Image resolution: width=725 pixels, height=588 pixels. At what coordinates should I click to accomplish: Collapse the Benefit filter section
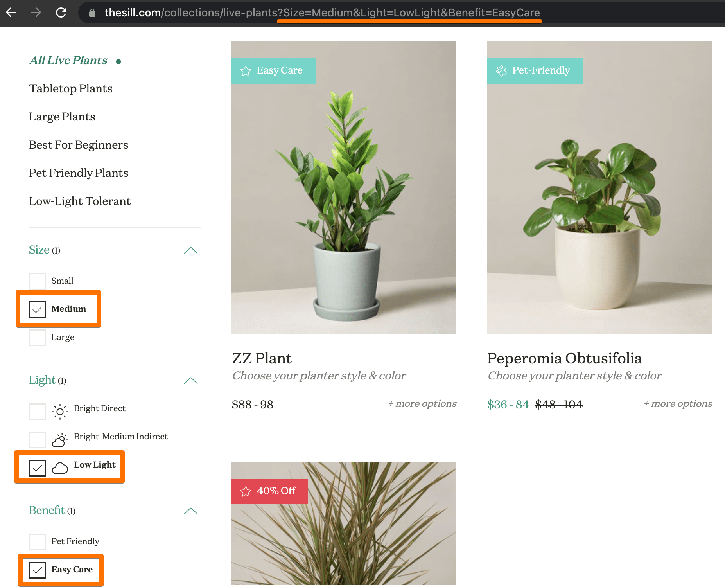(191, 511)
